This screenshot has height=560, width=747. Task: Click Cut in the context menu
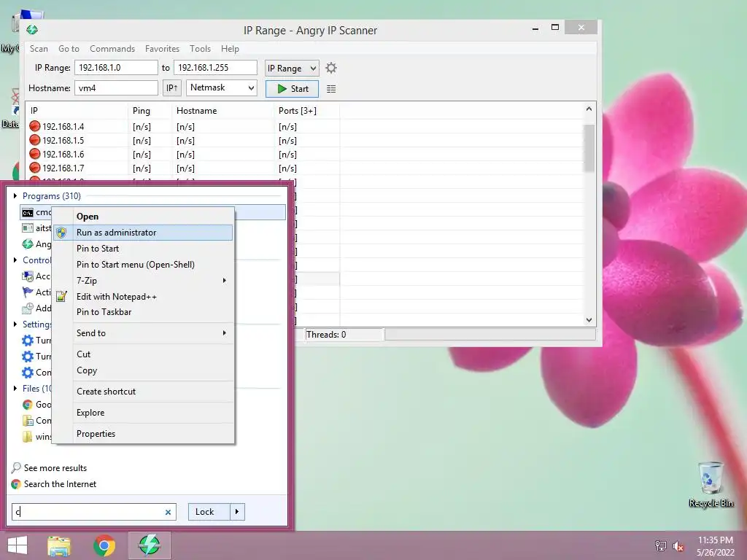(x=143, y=354)
